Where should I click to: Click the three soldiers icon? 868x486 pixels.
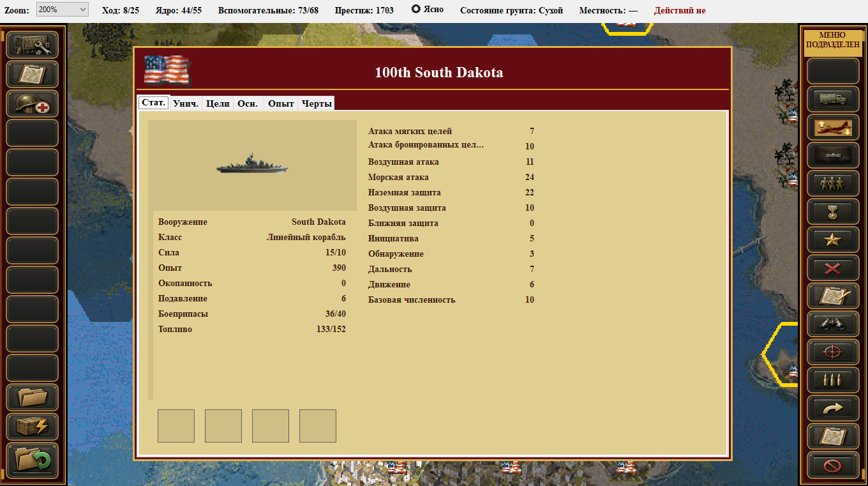pyautogui.click(x=833, y=184)
